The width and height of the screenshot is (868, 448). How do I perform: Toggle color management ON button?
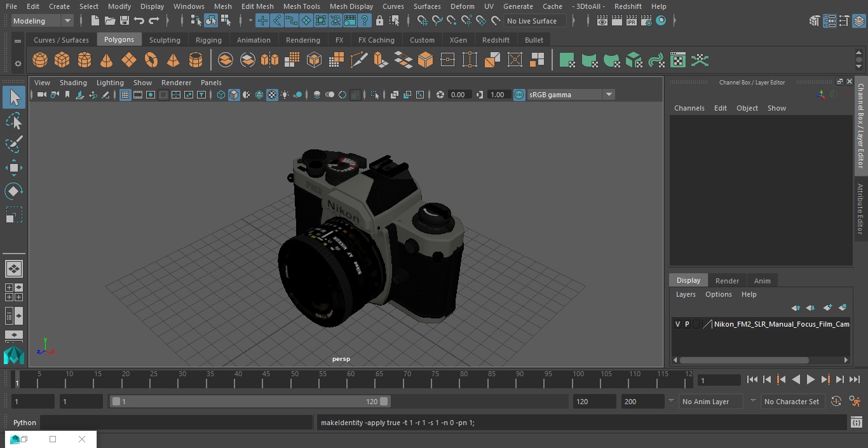point(519,95)
